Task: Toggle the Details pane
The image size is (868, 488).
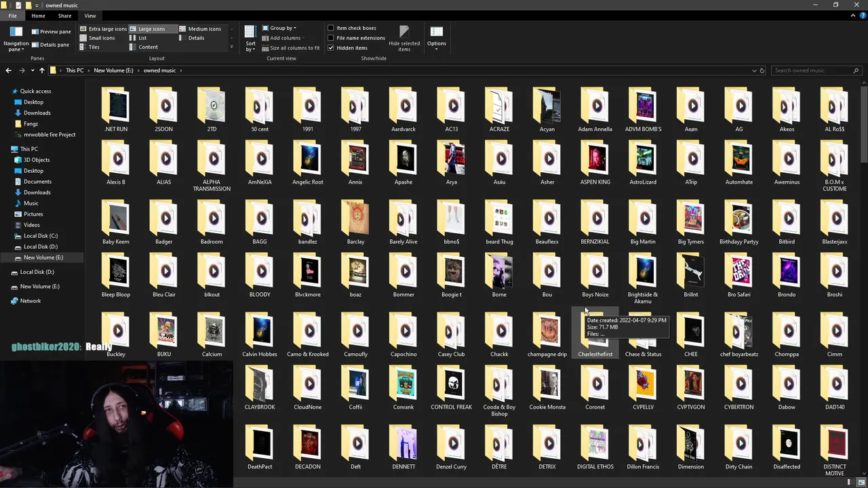Action: [x=50, y=45]
